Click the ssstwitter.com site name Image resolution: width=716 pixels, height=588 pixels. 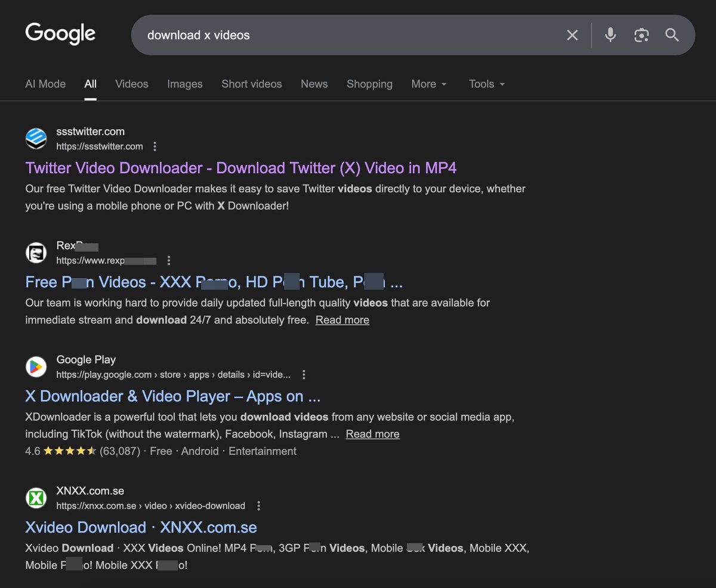tap(91, 131)
